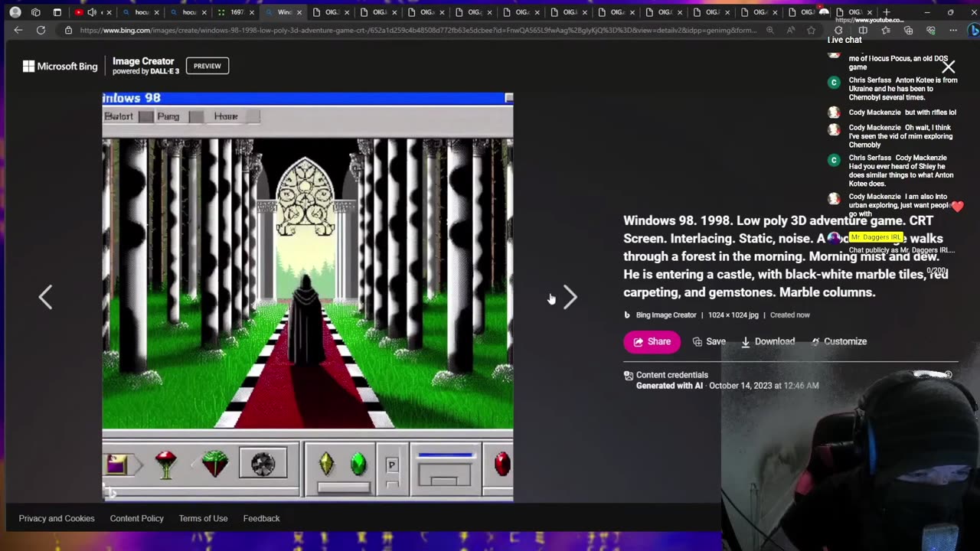Open a new browser tab
This screenshot has height=551, width=980.
tap(887, 12)
